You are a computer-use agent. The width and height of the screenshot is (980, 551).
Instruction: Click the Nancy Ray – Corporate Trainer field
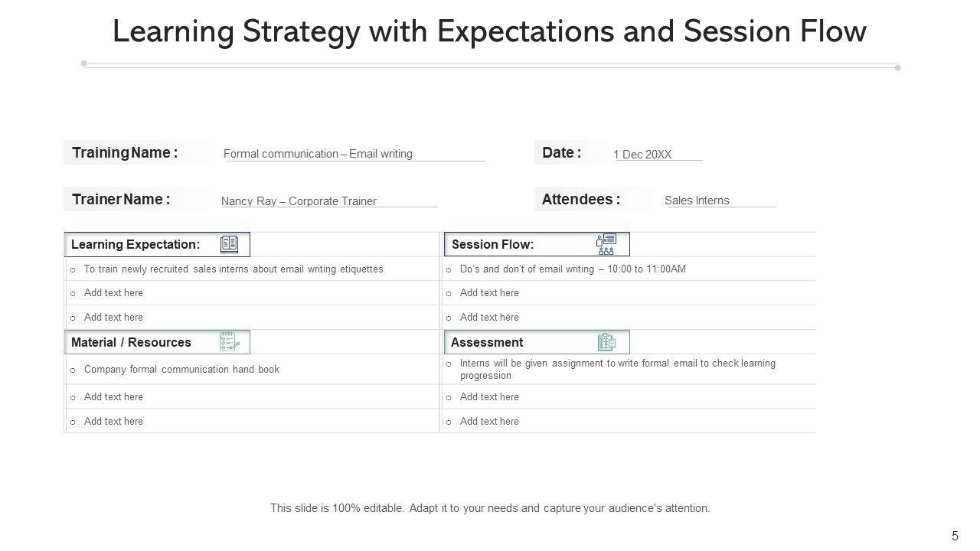[x=299, y=201]
